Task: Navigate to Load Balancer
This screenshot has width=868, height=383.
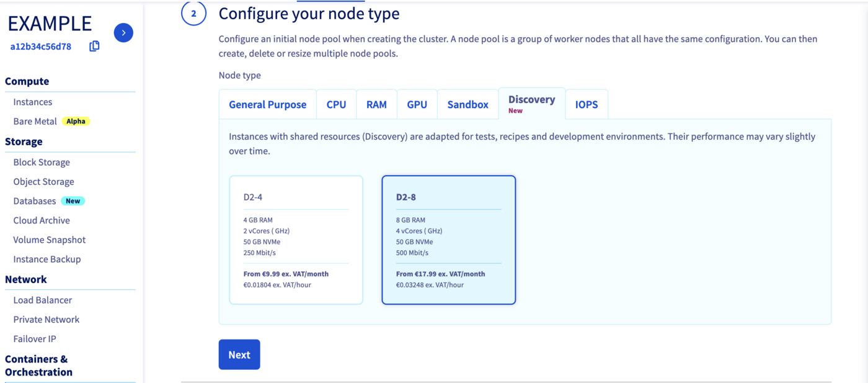Action: point(42,300)
